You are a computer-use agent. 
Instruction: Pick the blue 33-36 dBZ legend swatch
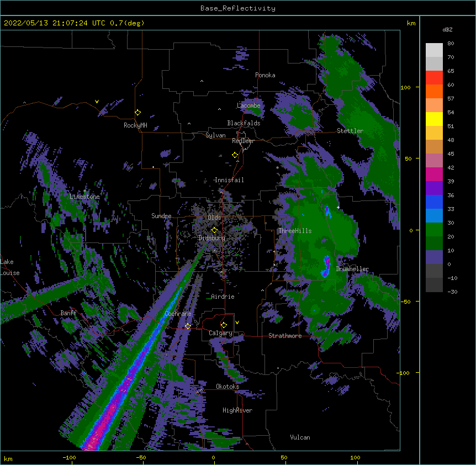pyautogui.click(x=434, y=202)
